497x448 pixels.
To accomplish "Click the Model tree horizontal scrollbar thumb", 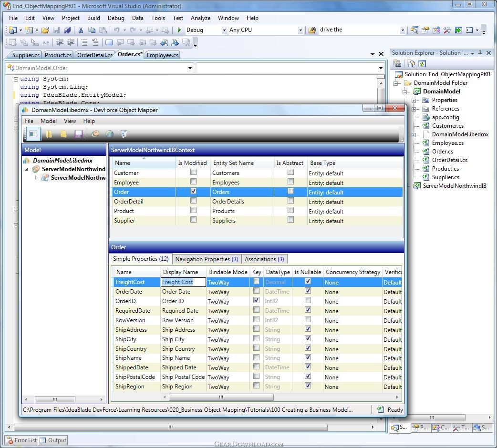I will click(x=55, y=399).
